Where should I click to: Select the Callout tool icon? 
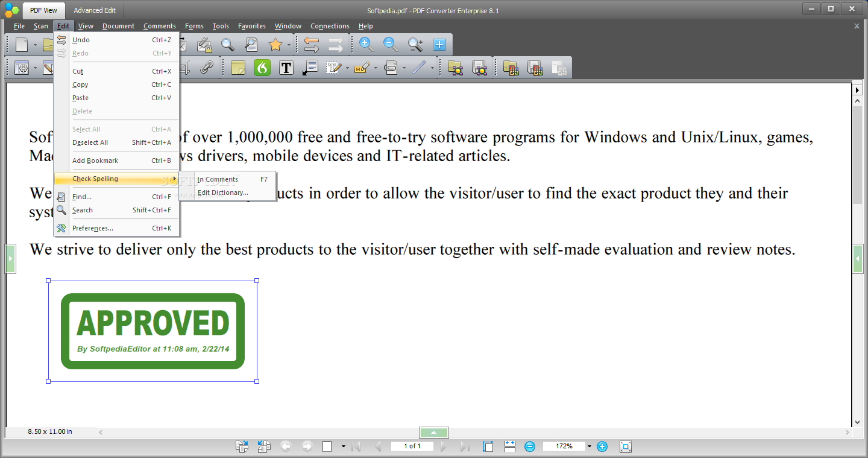[310, 68]
